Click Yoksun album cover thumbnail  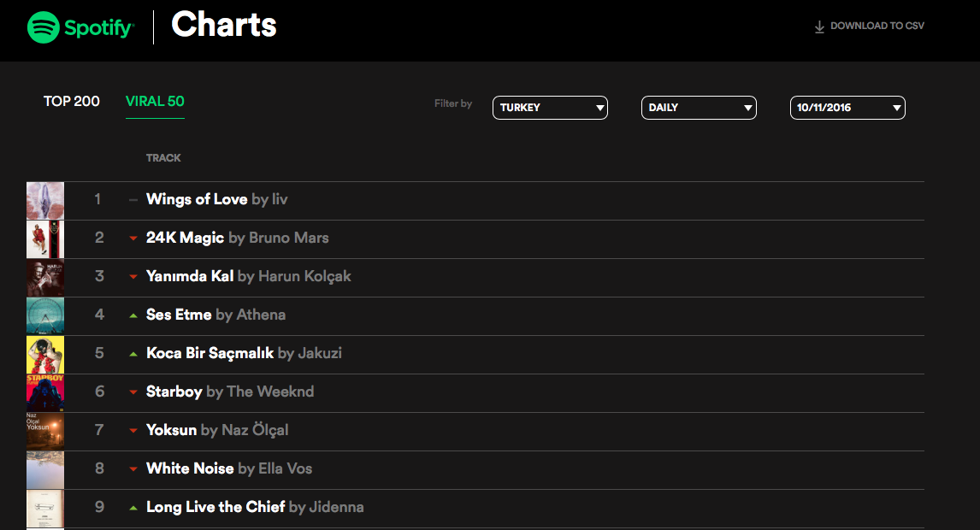coord(45,432)
